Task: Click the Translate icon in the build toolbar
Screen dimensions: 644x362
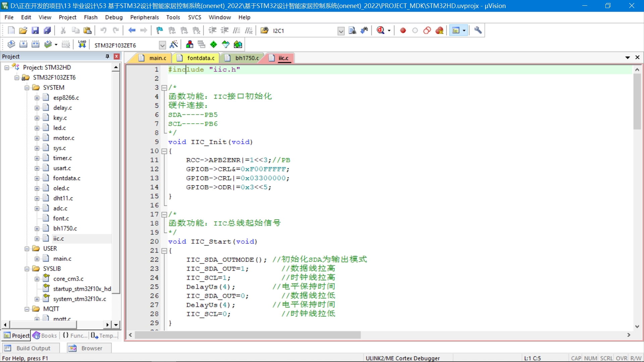Action: pyautogui.click(x=11, y=44)
